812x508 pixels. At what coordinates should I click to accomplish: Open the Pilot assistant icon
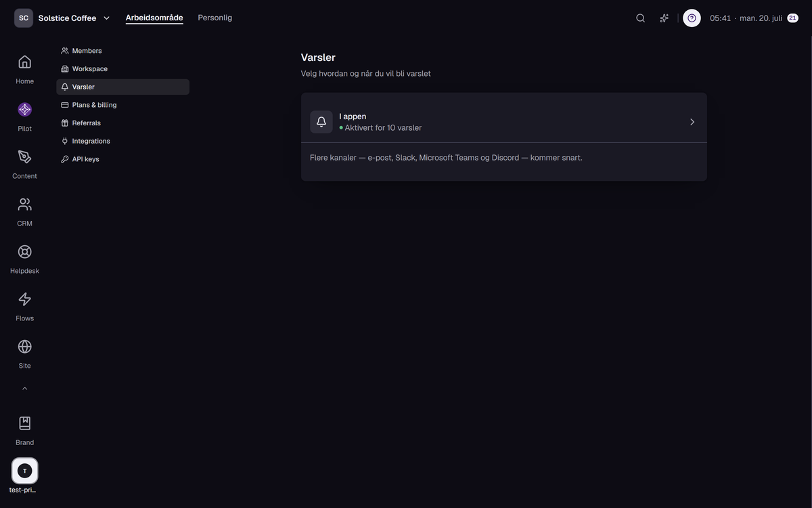pos(24,110)
